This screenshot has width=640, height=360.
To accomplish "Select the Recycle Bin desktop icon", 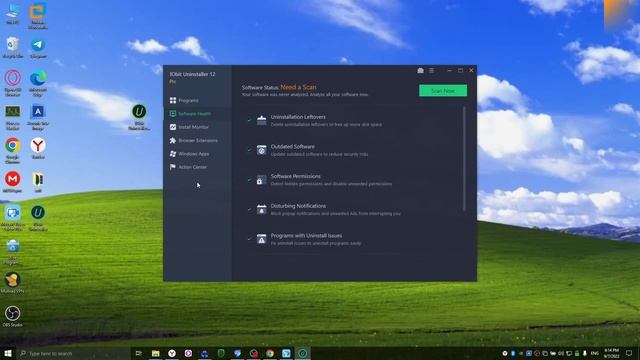I will pos(13,47).
